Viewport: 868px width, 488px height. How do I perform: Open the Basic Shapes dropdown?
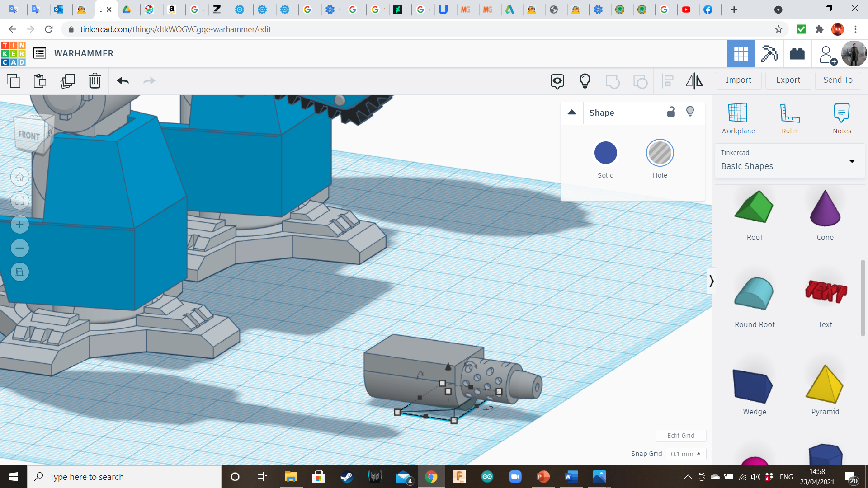pos(789,161)
